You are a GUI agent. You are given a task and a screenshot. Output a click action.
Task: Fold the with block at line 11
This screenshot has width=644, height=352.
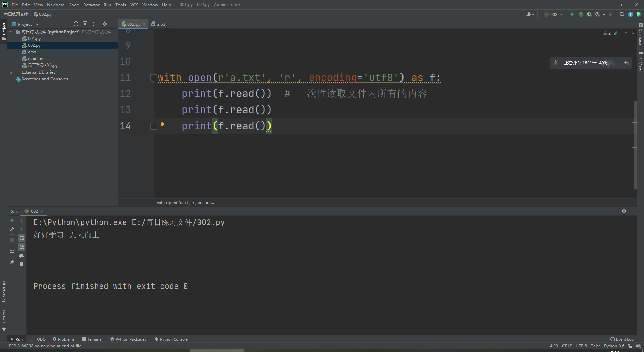tap(153, 78)
